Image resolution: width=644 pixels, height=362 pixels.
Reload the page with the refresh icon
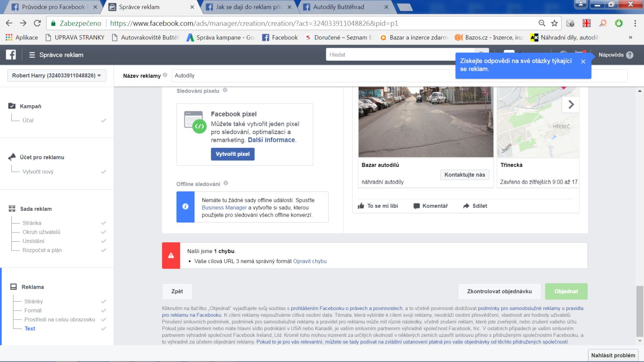pyautogui.click(x=37, y=23)
